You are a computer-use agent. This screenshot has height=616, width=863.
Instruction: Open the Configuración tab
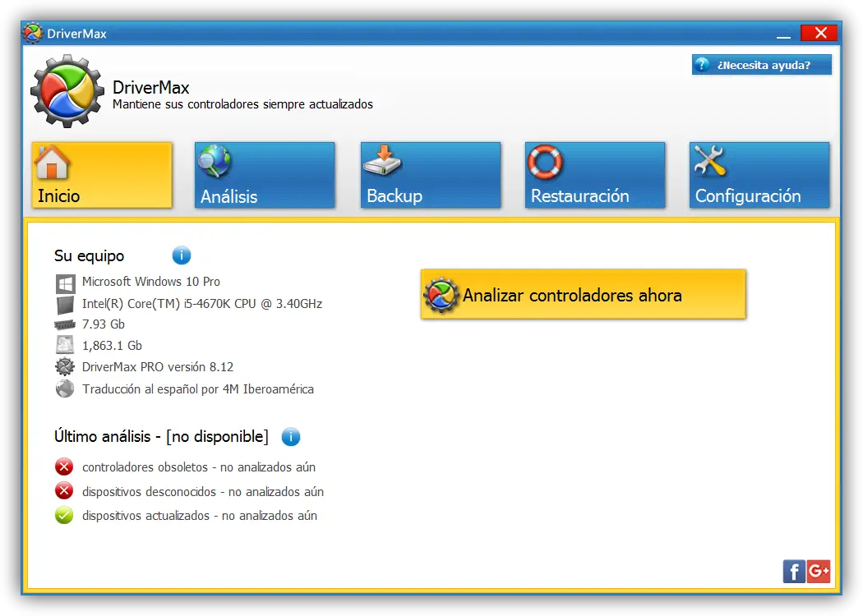759,175
